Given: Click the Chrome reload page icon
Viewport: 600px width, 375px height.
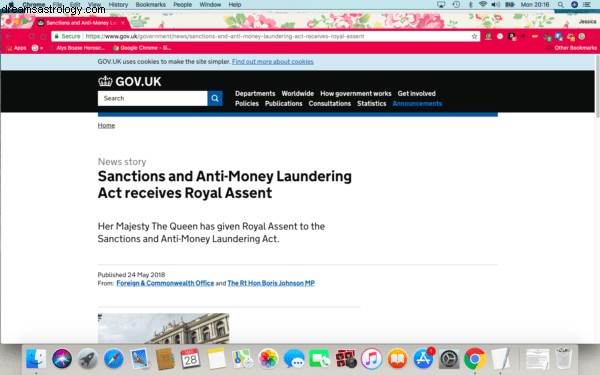Looking at the screenshot, I should 31,36.
